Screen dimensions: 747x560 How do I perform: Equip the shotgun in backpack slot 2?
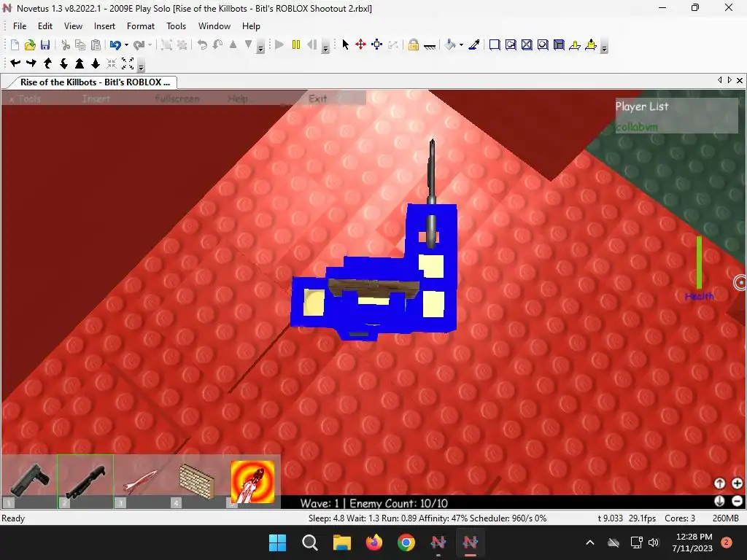[x=85, y=481]
